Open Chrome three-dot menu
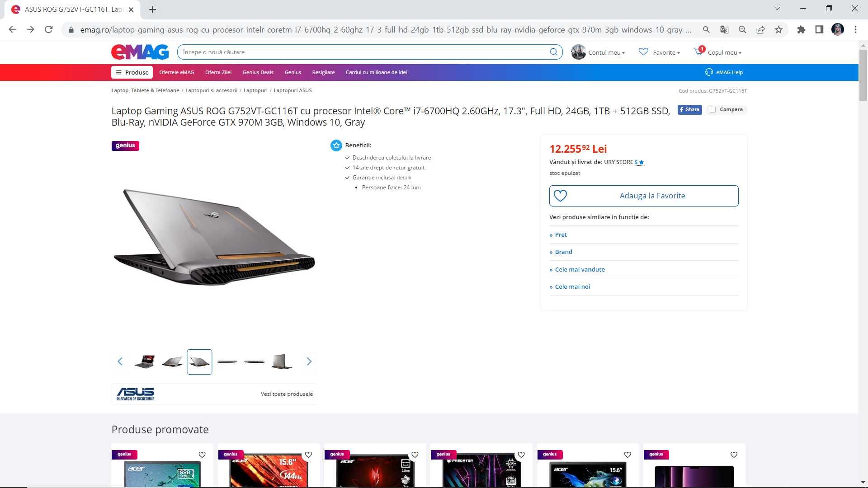The image size is (868, 488). (x=855, y=30)
